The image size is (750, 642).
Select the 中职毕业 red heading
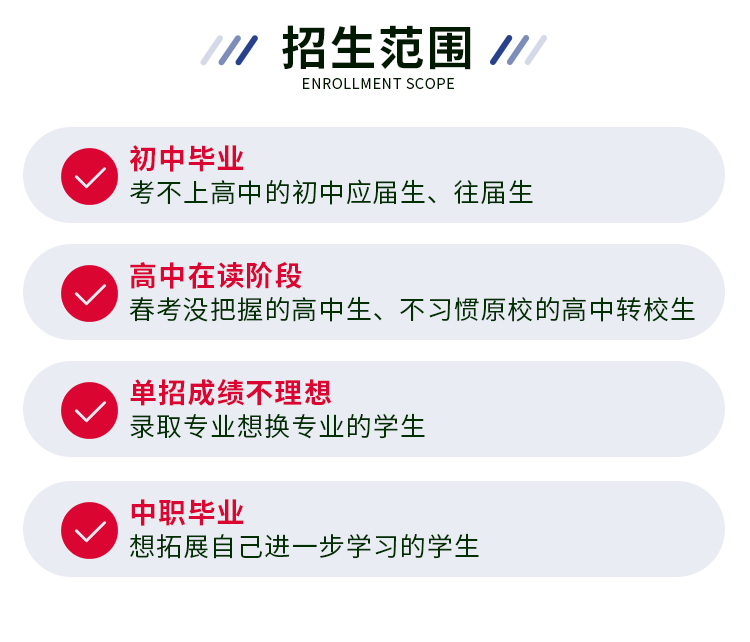pos(187,512)
